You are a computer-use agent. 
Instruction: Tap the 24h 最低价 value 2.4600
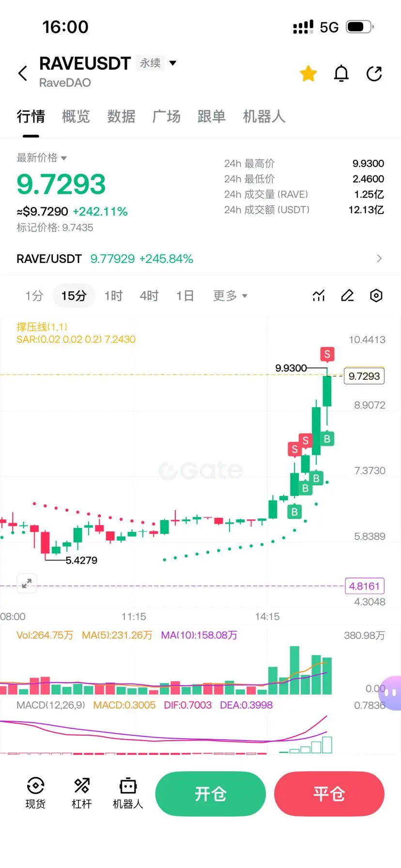[368, 179]
